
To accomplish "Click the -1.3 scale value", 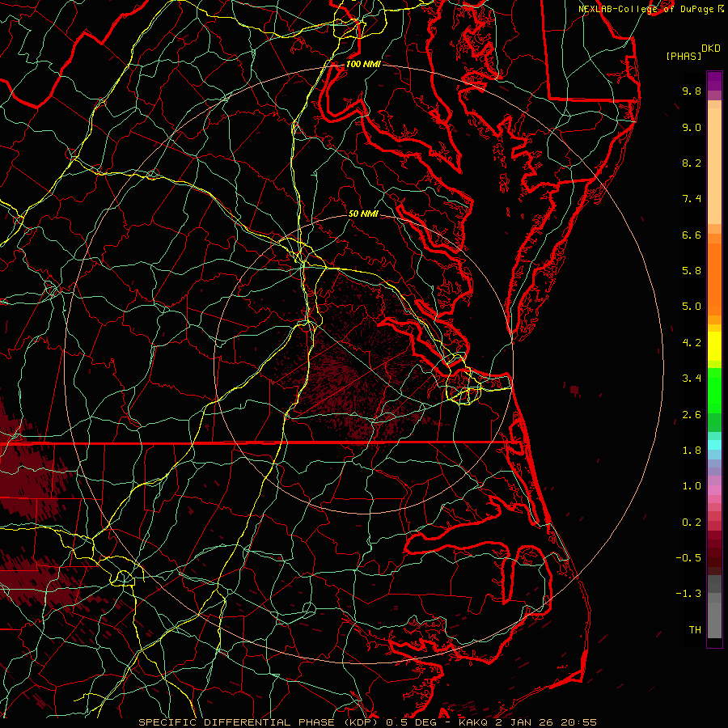I will click(x=688, y=594).
